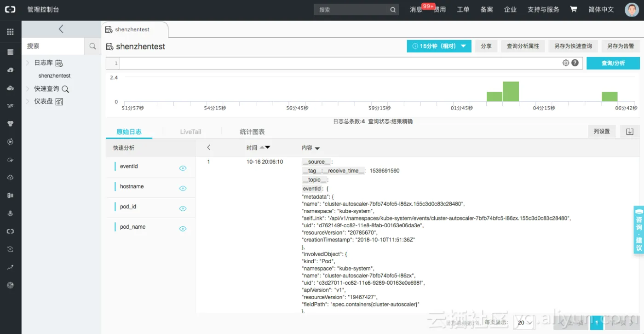Click the pod_name quick analysis field
Screen dimensions: 644x334
point(132,227)
